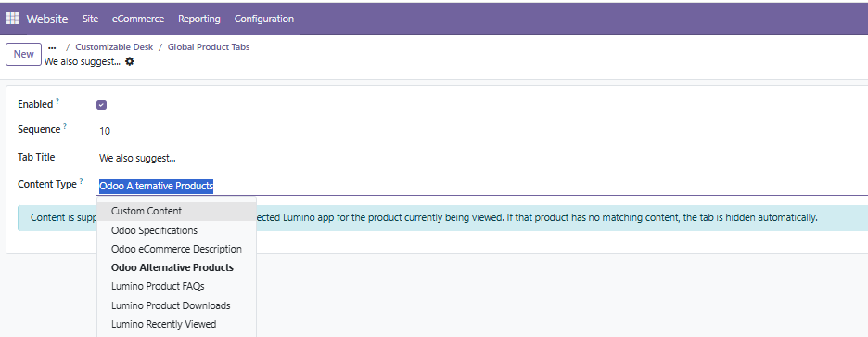Choose Custom Content from the dropdown
This screenshot has height=337, width=868.
(x=176, y=211)
